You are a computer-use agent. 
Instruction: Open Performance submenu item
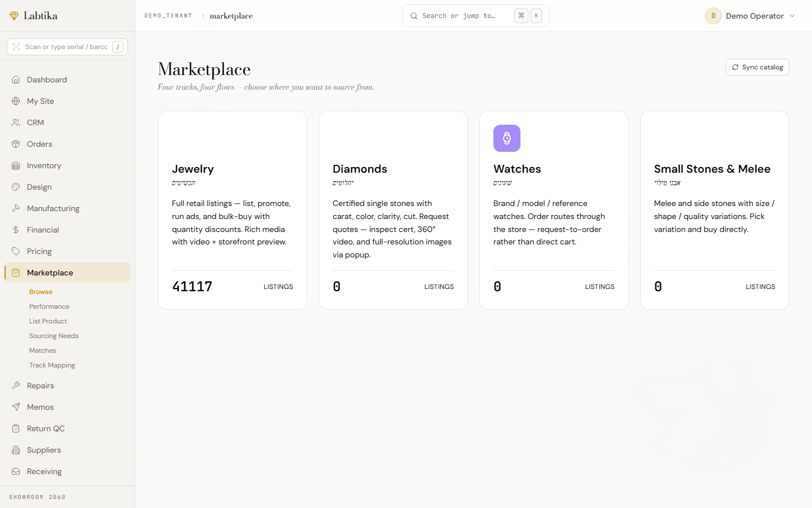point(50,306)
